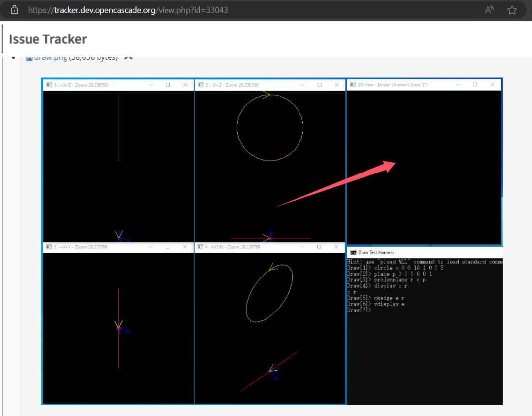The width and height of the screenshot is (532, 416).
Task: Click the title icon of the +X+Z view window
Action: pyautogui.click(x=49, y=85)
